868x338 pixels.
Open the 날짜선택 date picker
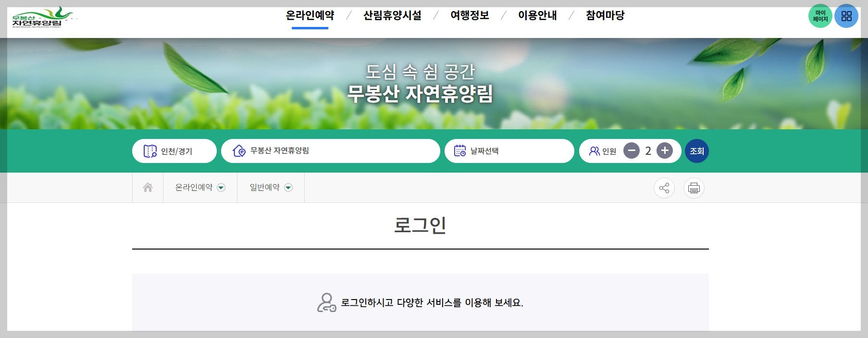tap(509, 151)
